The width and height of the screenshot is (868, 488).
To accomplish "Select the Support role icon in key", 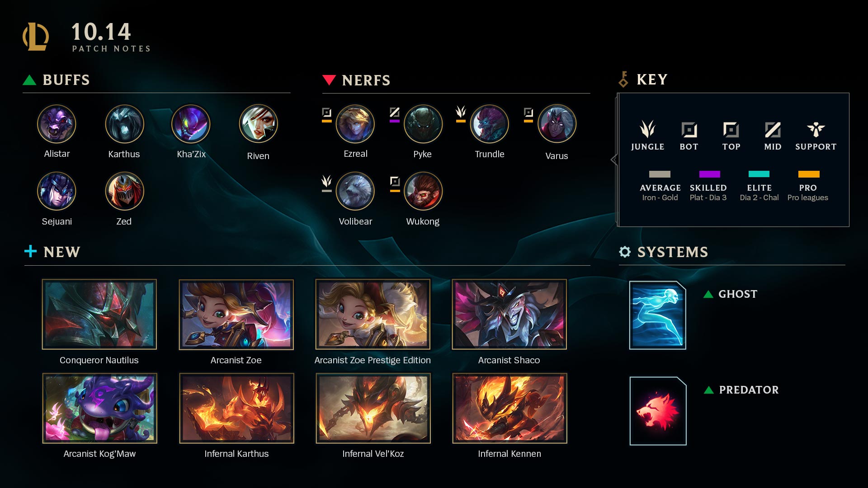I will click(x=816, y=130).
